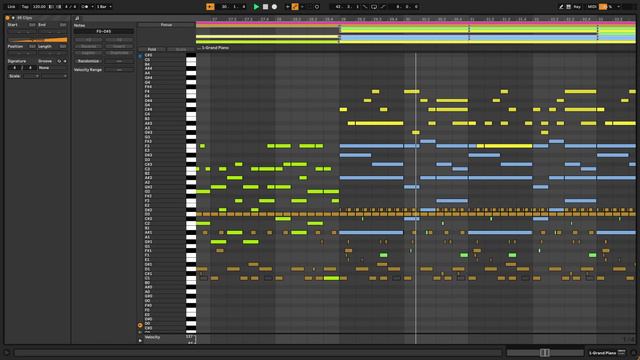The width and height of the screenshot is (640, 360).
Task: Click the Randomize button
Action: point(88,61)
